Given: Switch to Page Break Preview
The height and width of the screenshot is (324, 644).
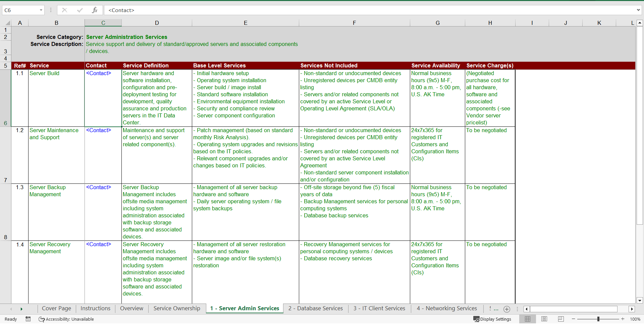Looking at the screenshot, I should coord(561,319).
